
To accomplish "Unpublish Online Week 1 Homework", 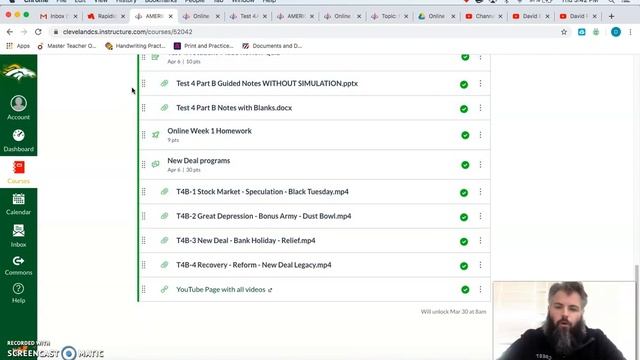I will tap(465, 135).
